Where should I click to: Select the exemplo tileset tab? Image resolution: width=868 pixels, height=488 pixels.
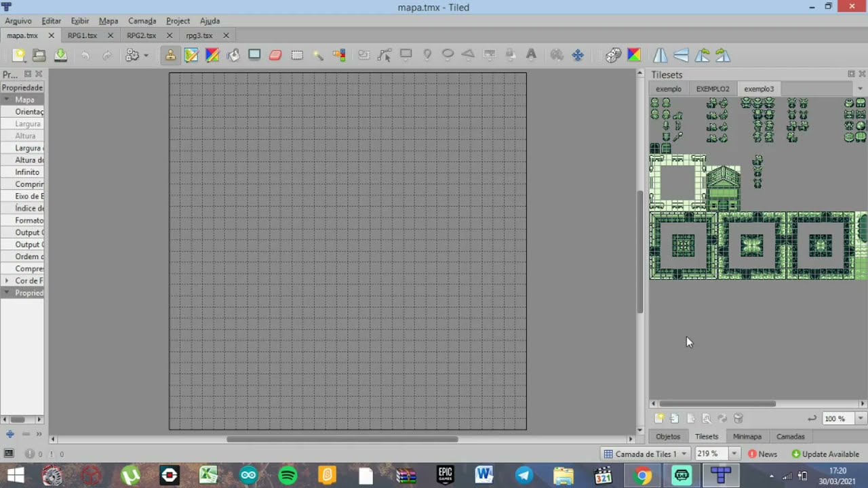[x=668, y=89]
